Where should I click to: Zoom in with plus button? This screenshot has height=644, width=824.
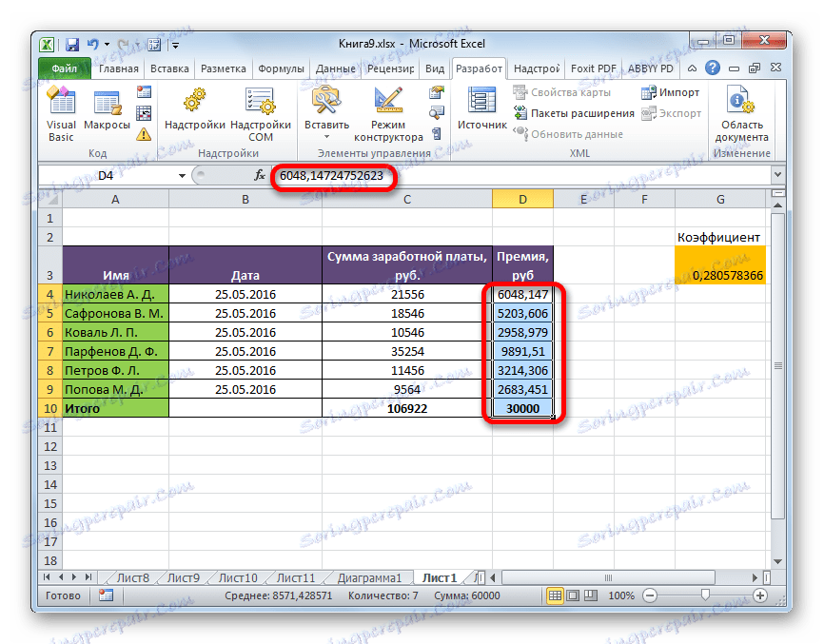[760, 595]
